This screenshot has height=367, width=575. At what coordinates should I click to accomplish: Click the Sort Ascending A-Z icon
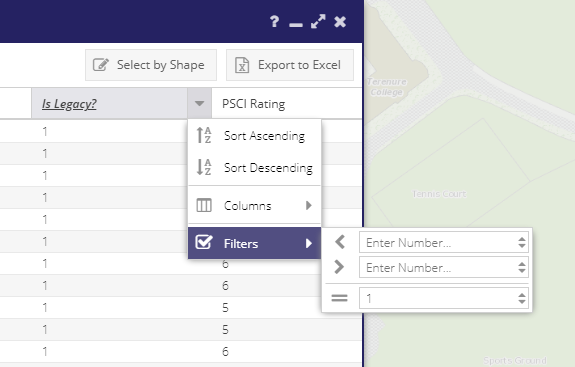pyautogui.click(x=204, y=135)
